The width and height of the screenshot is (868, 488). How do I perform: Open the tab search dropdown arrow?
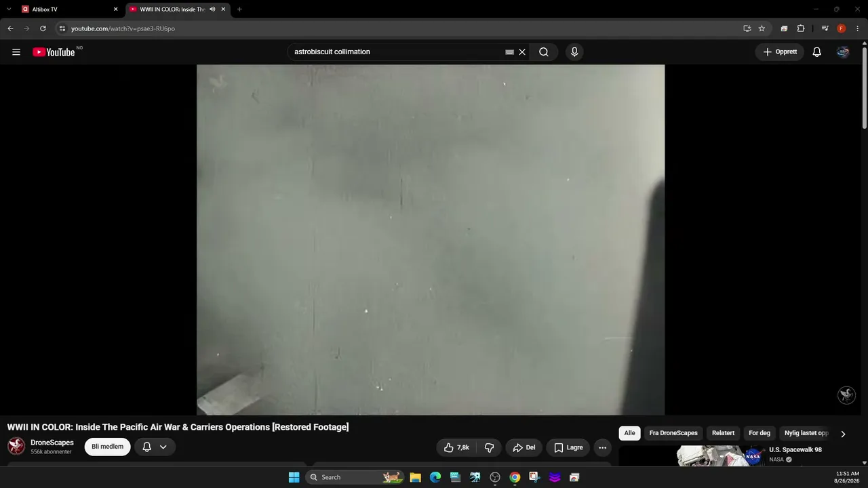(x=9, y=9)
